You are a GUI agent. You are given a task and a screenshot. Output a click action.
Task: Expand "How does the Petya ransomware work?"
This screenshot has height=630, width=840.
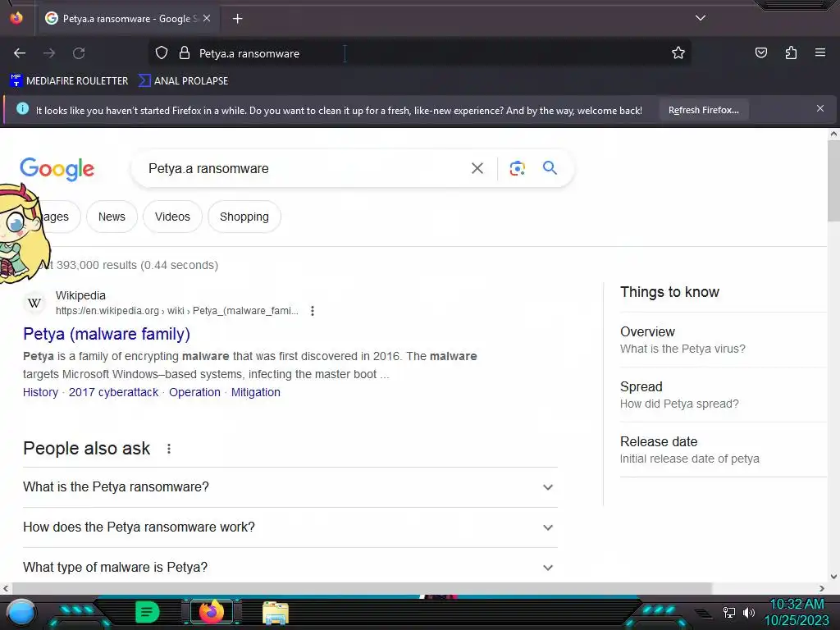[x=290, y=527]
